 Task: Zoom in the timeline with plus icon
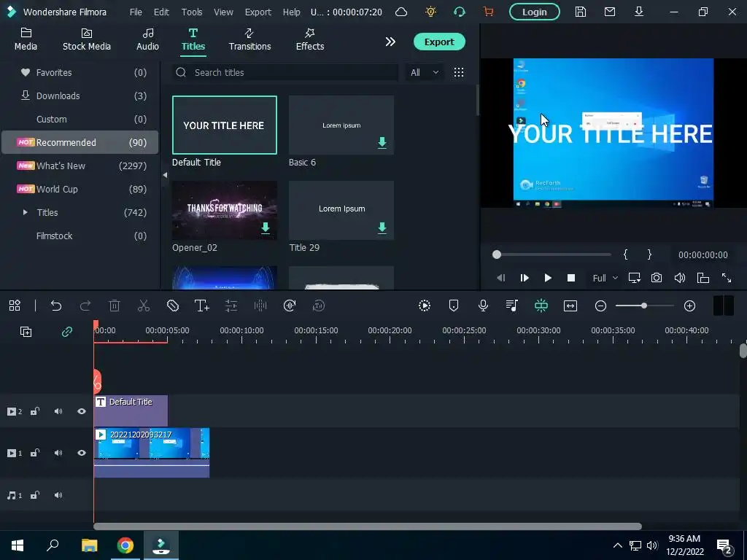(689, 306)
